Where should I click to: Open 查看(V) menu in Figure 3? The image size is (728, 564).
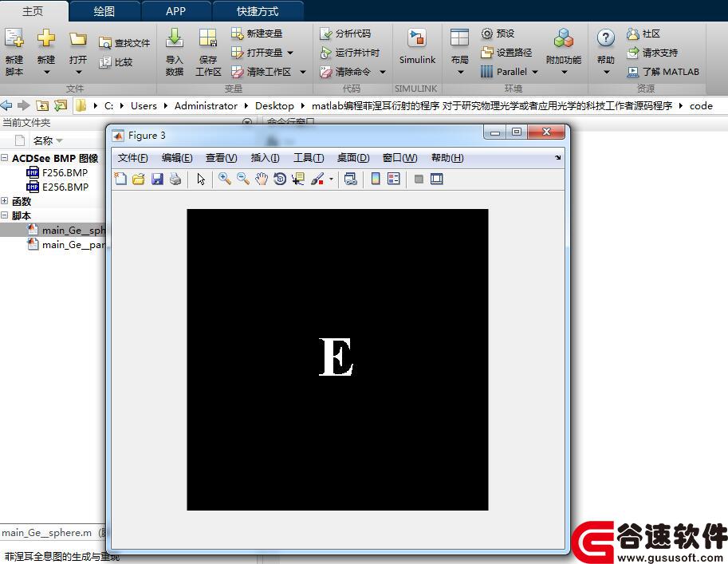[221, 158]
